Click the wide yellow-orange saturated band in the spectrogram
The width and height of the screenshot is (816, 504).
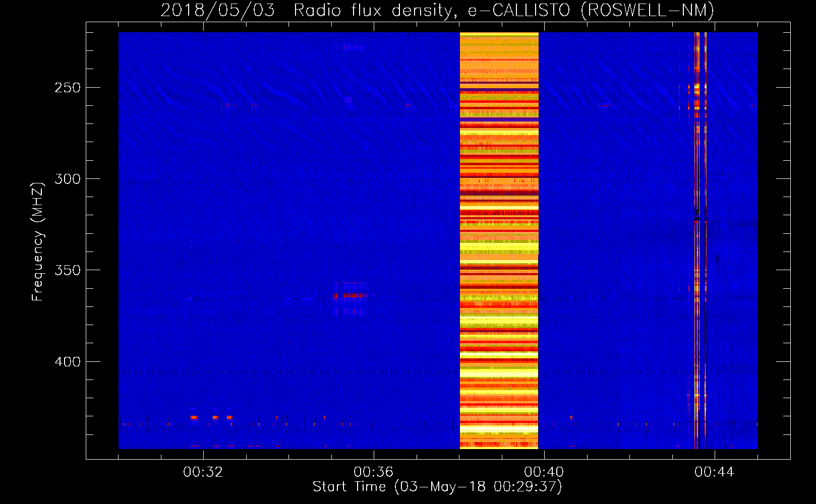(499, 240)
